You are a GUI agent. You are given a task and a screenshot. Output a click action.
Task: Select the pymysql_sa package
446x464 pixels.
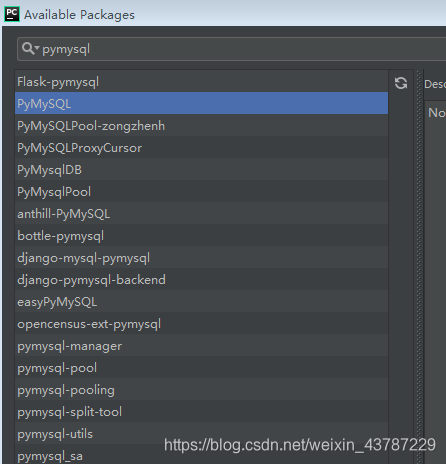click(201, 454)
